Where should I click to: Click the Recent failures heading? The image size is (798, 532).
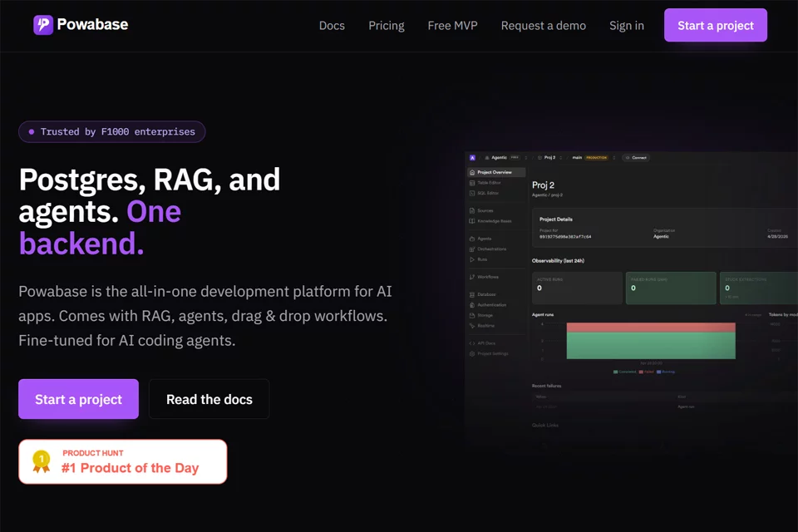547,386
